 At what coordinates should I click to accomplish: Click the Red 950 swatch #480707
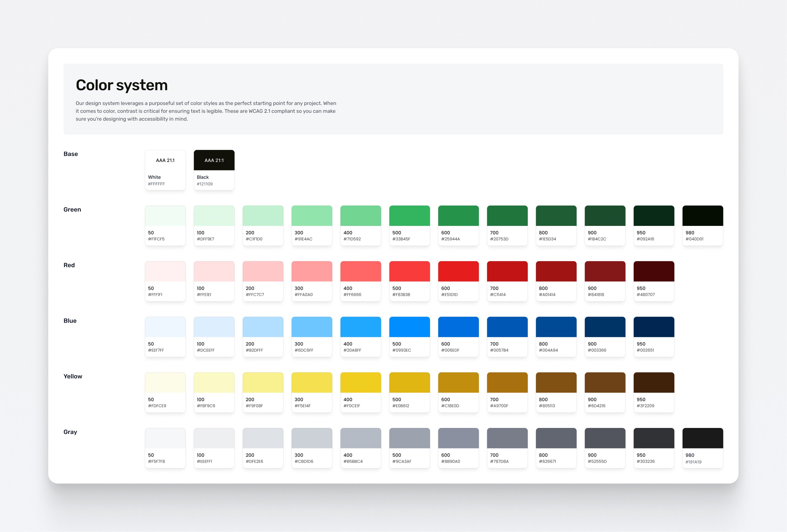pyautogui.click(x=654, y=271)
